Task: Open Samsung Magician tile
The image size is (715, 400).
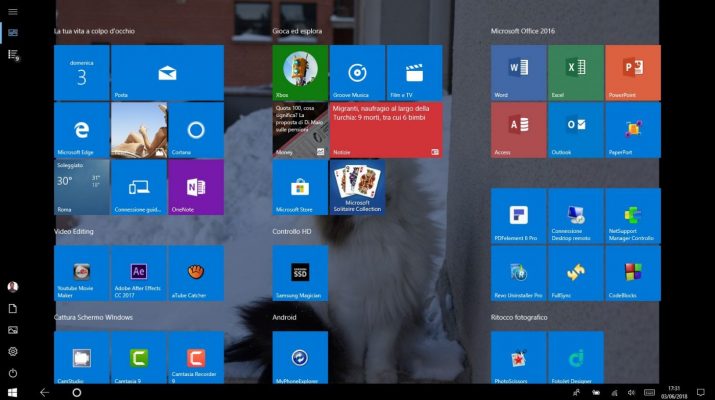Action: coord(300,273)
